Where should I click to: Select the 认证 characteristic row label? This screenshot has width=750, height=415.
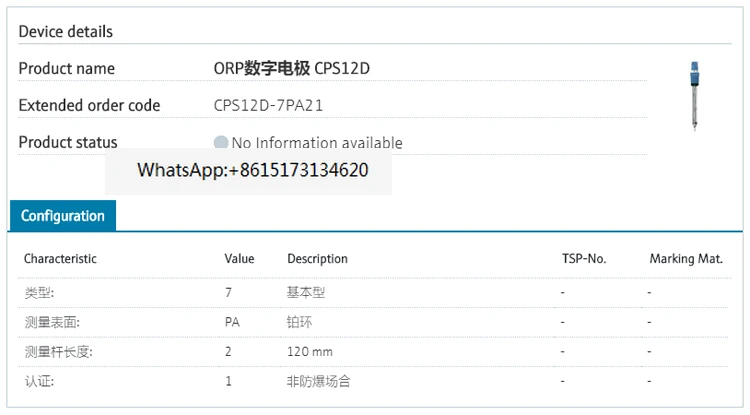coord(39,381)
